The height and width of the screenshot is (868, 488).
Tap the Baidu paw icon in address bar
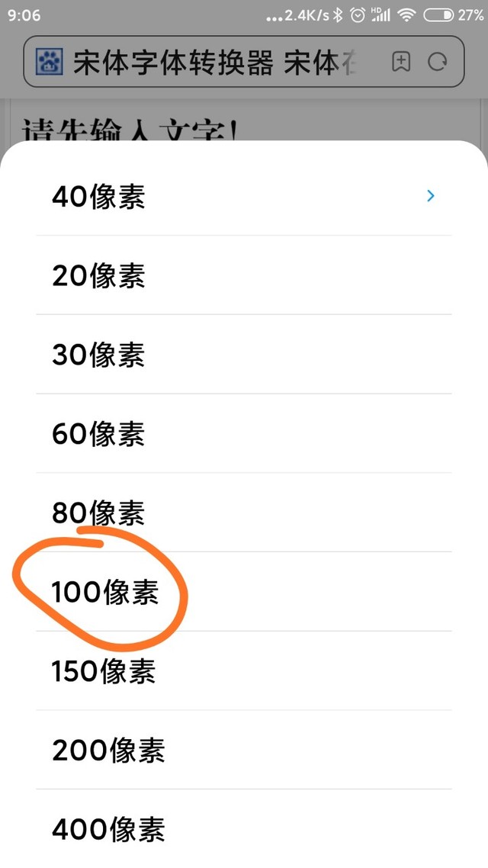50,63
